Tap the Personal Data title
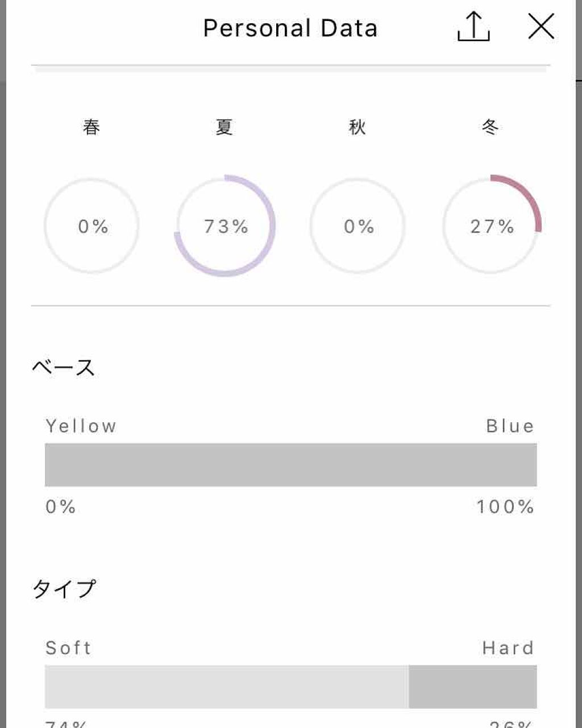582x728 pixels. 290,28
